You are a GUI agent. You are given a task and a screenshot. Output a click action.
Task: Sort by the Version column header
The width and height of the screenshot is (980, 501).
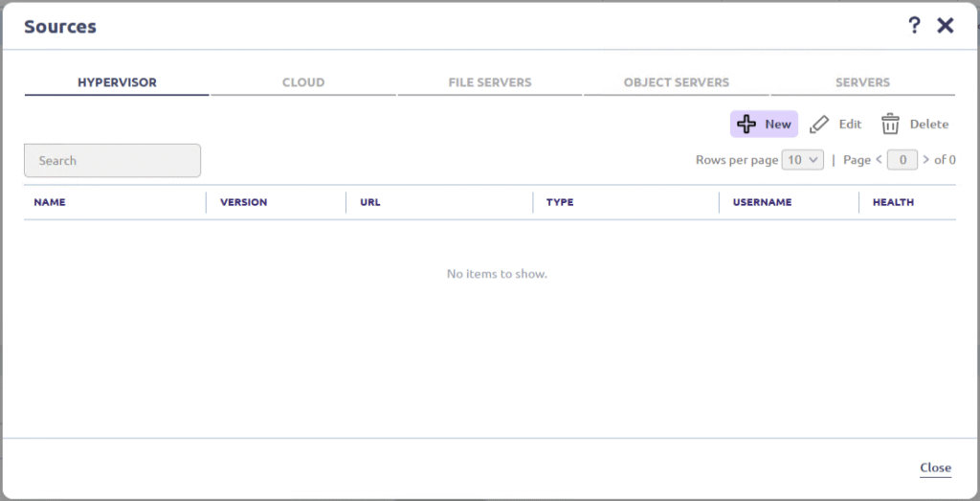[x=243, y=202]
